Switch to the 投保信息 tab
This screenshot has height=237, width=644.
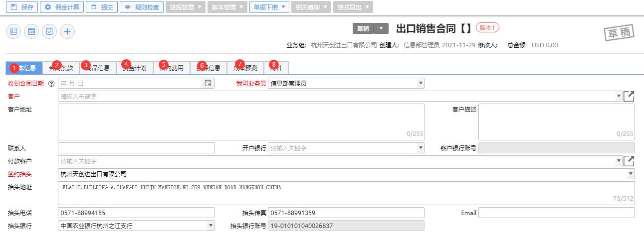click(209, 68)
